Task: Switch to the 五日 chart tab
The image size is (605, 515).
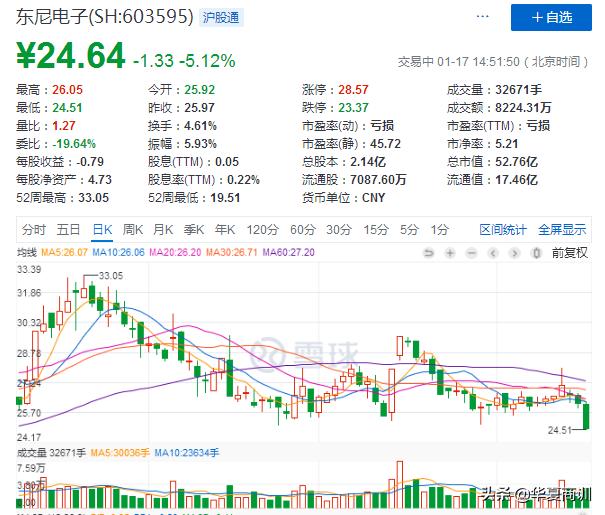Action: pyautogui.click(x=68, y=230)
